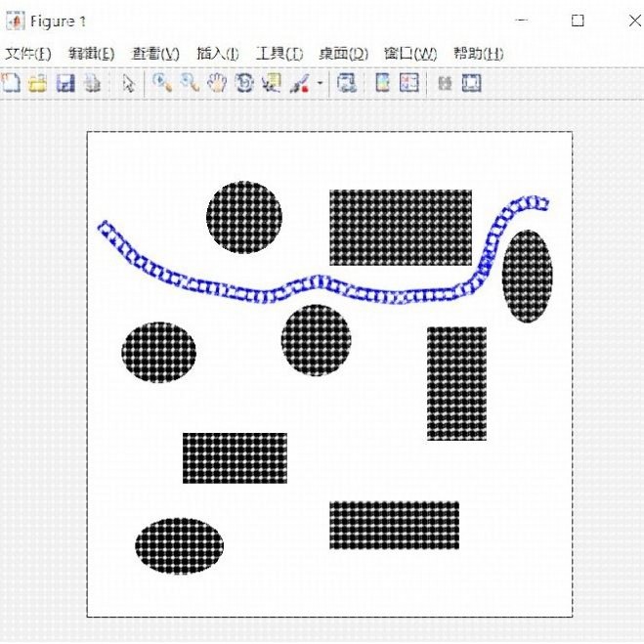Click the large top rectangle obstacle

[401, 227]
